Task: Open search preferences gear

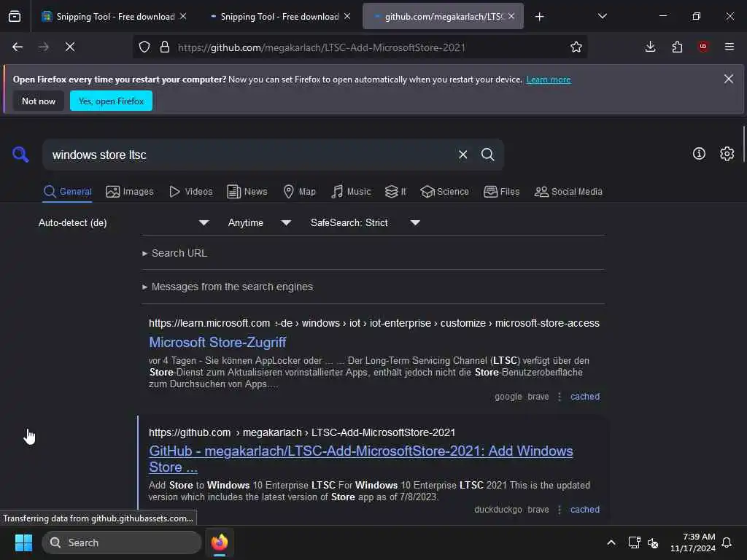Action: point(727,153)
